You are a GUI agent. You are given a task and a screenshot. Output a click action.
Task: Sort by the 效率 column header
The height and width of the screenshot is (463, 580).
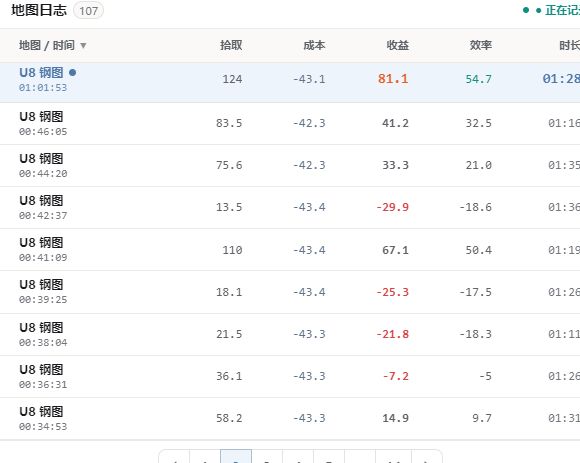pyautogui.click(x=481, y=45)
